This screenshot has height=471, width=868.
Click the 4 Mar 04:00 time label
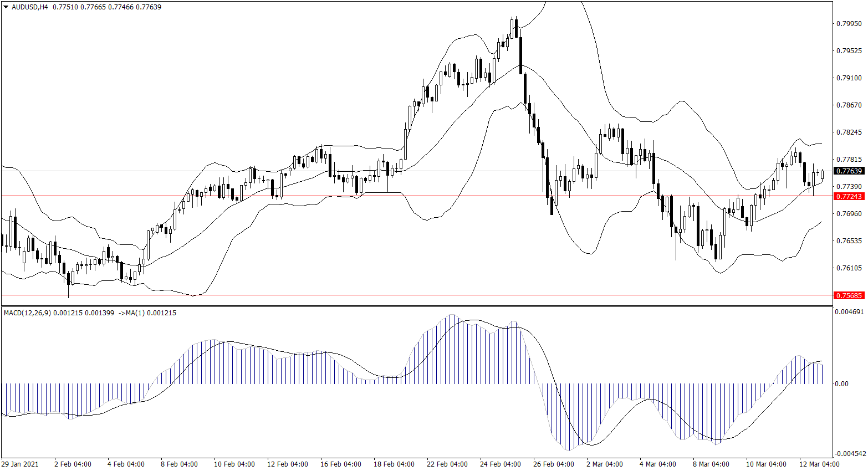click(x=657, y=464)
